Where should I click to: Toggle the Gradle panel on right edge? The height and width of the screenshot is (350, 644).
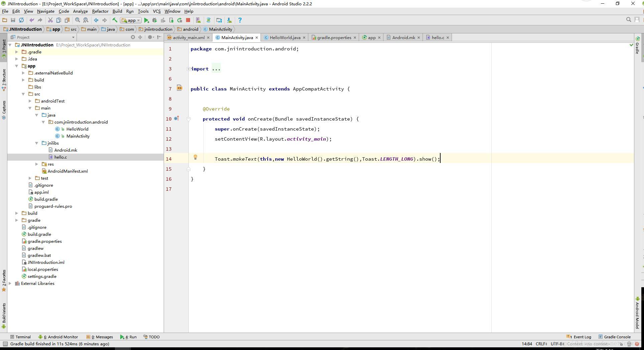[x=637, y=45]
